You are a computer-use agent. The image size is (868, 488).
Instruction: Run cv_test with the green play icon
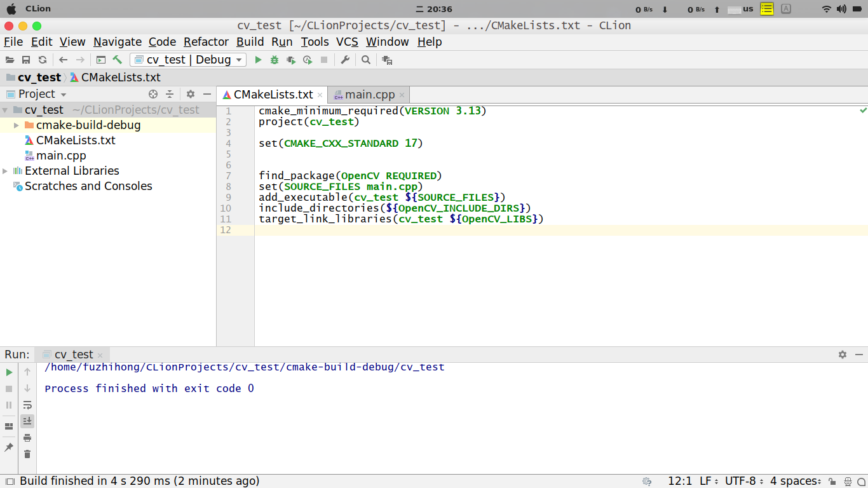point(258,60)
